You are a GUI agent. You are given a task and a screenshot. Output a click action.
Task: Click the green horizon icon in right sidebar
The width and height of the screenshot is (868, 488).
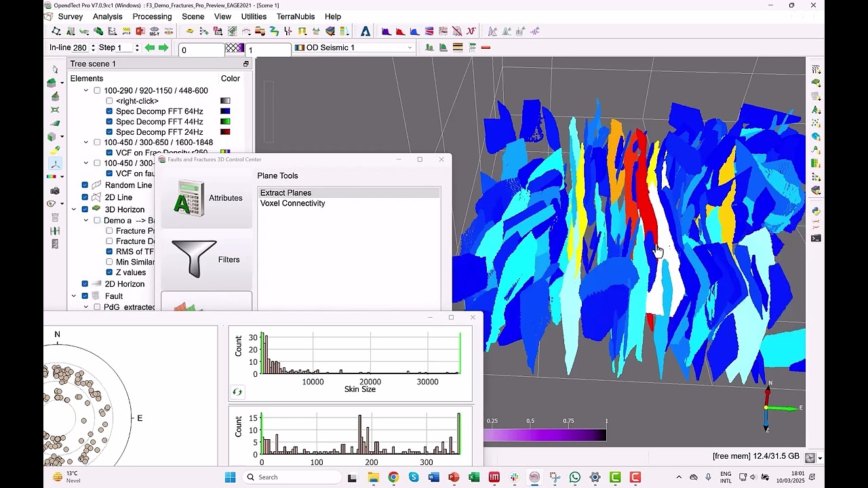click(x=816, y=83)
